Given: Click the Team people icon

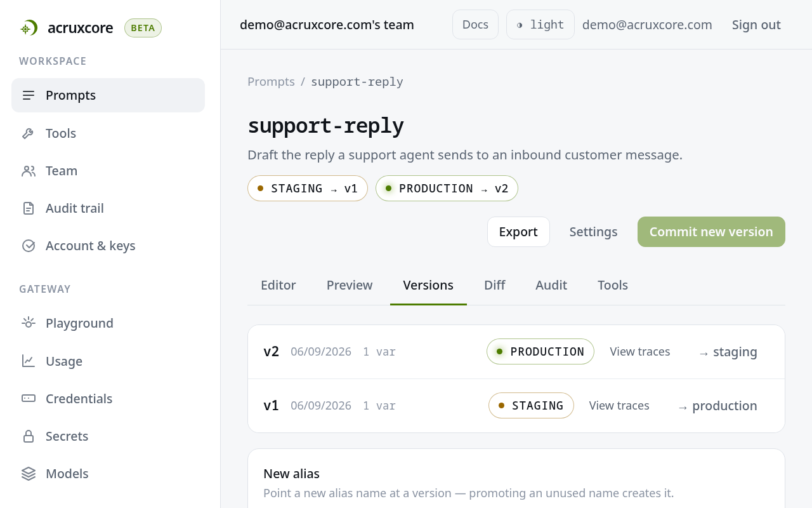Looking at the screenshot, I should [29, 171].
